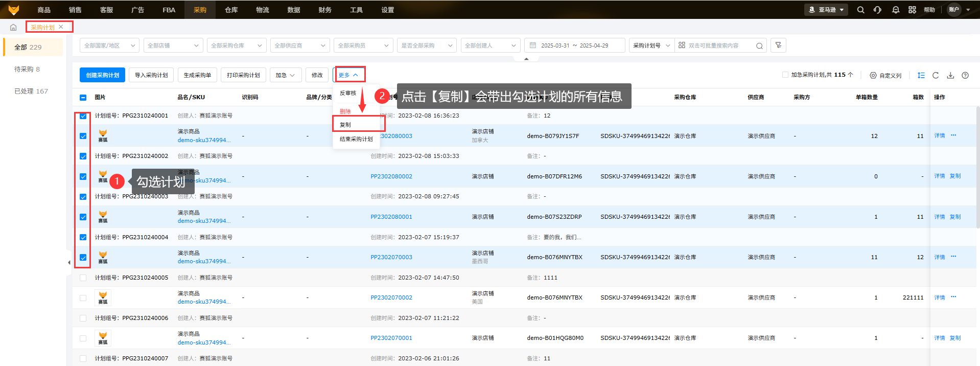This screenshot has width=980, height=366.
Task: Click product image in PP2302070002 row
Action: (103, 298)
